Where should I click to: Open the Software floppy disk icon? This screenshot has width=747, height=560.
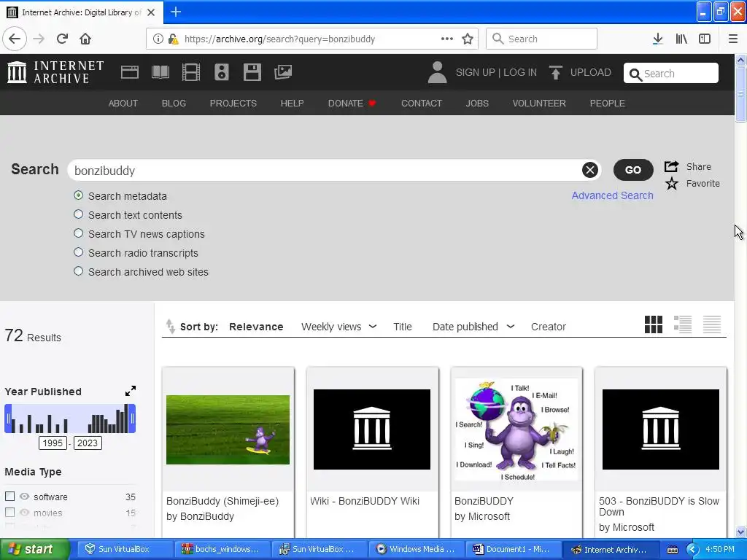click(252, 72)
